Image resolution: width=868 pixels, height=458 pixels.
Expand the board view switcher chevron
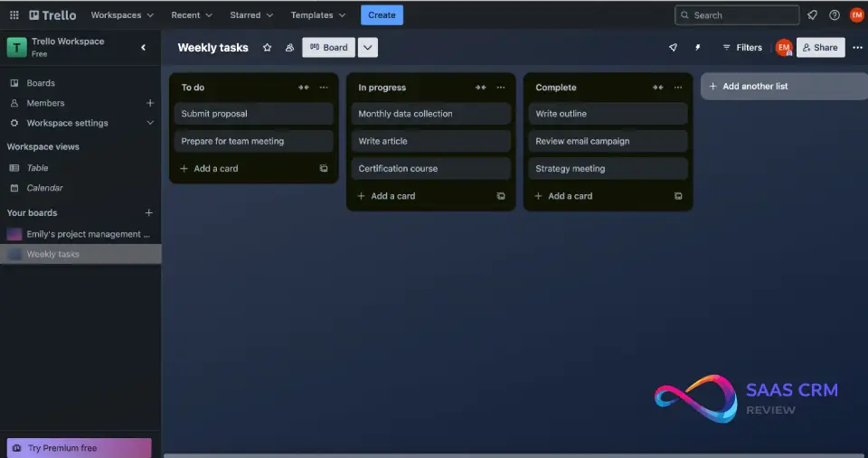368,48
